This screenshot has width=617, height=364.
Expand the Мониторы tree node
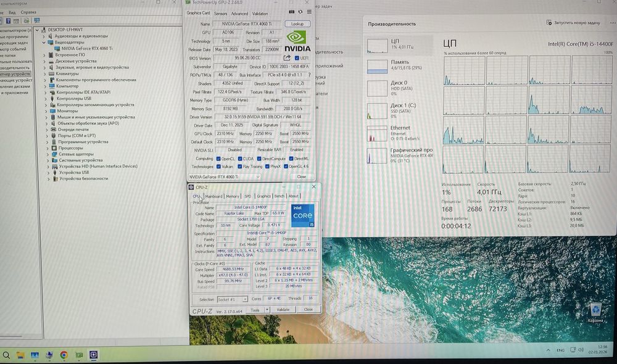pos(46,111)
